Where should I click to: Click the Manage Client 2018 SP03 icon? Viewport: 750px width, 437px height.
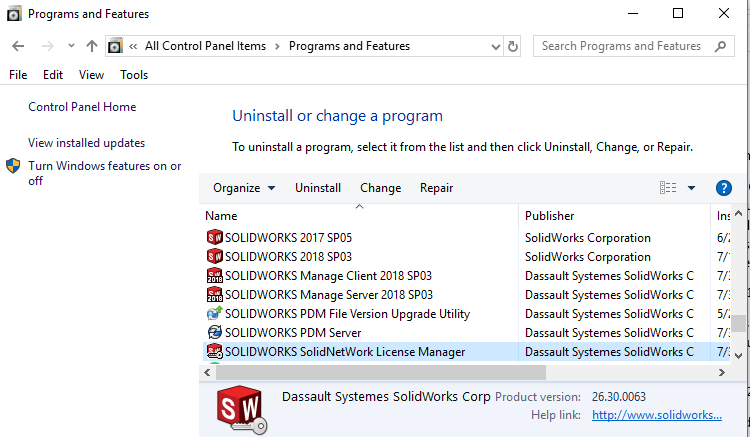(x=215, y=275)
